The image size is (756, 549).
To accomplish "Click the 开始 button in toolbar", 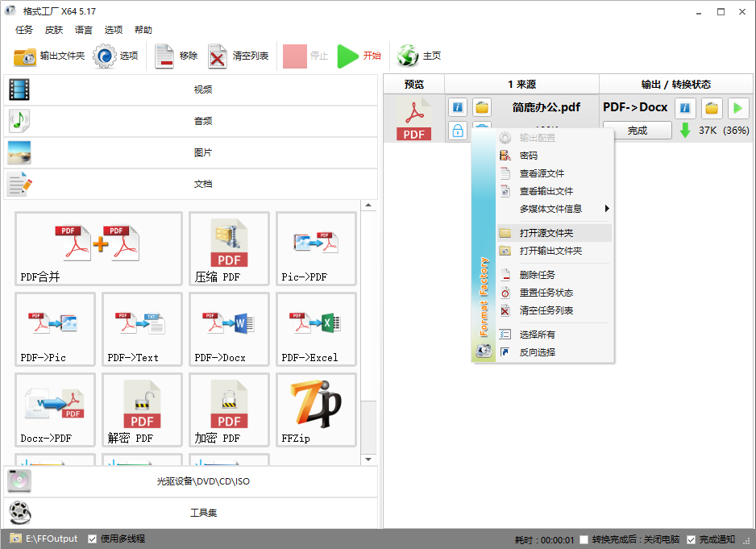I will pos(359,56).
